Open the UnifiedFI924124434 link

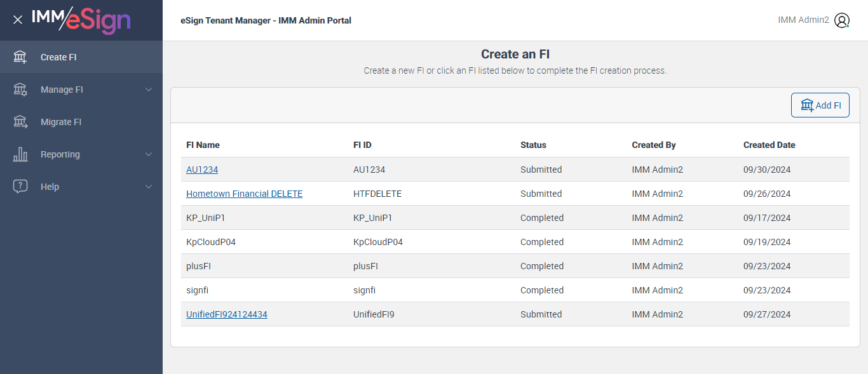[x=227, y=314]
